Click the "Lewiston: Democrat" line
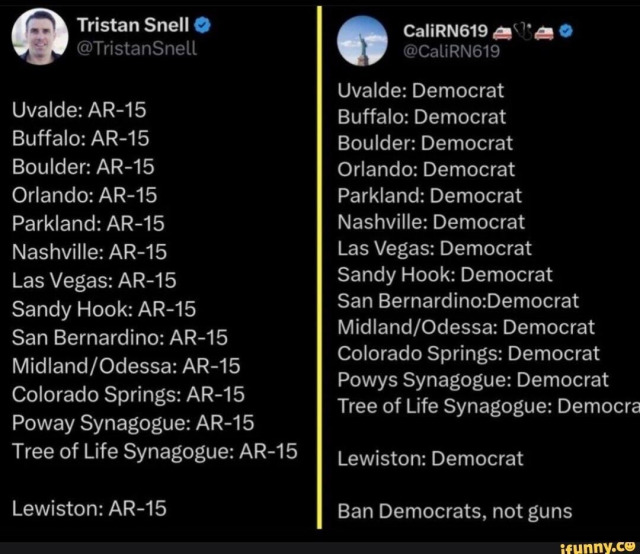 430,459
